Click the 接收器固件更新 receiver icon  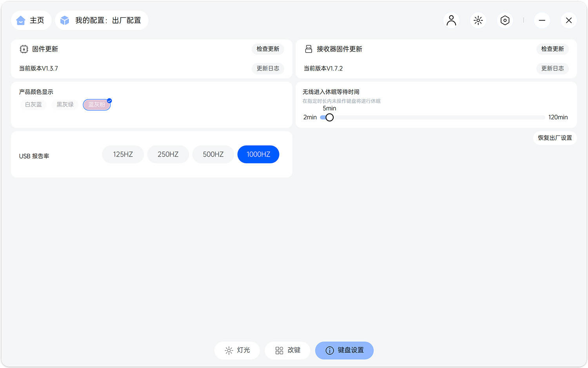click(x=309, y=49)
